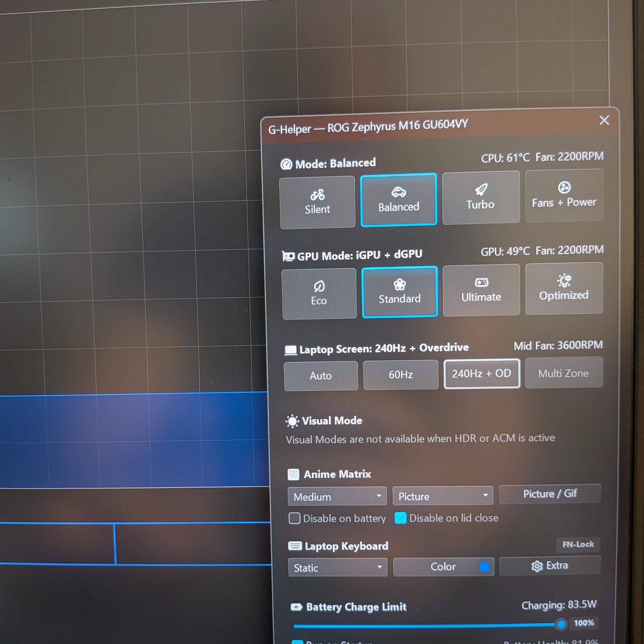
Task: Click the battery charge limit slider handle
Action: 561,624
